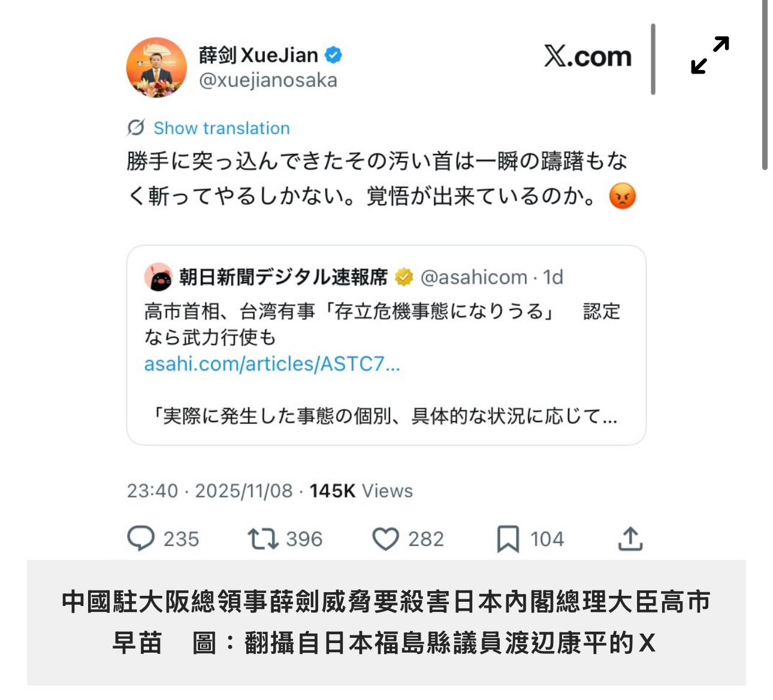
Task: Open the quoted 朝日新聞デジタル速報席 post card
Action: tap(386, 345)
